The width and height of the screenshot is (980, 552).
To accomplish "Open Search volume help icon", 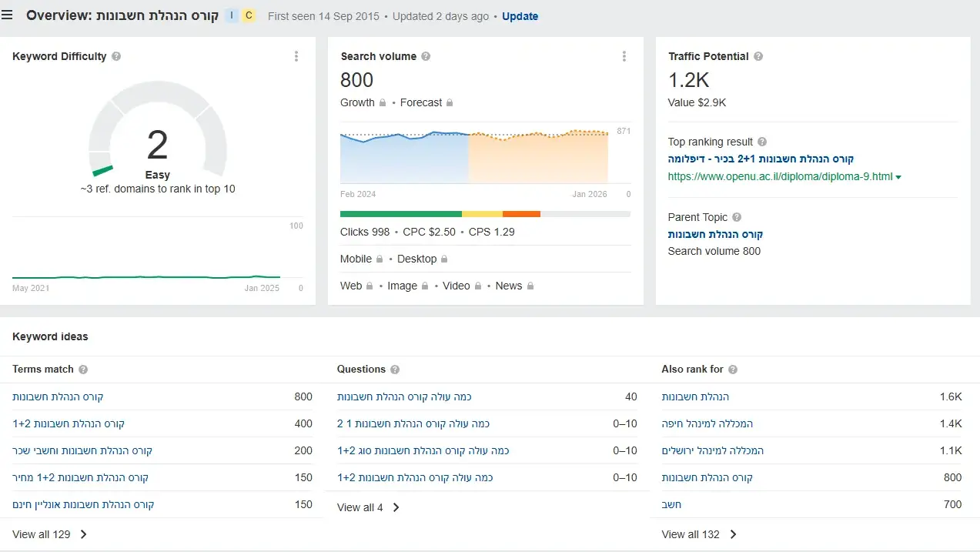I will (426, 56).
